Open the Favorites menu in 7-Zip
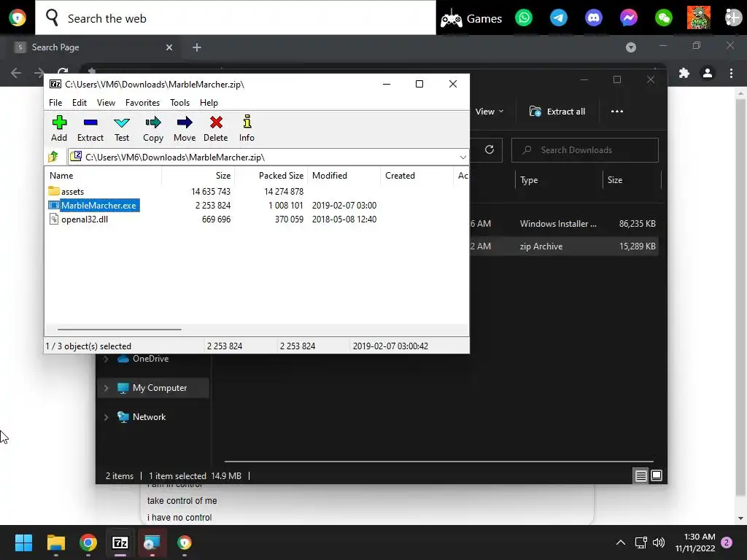This screenshot has height=560, width=747. [142, 102]
